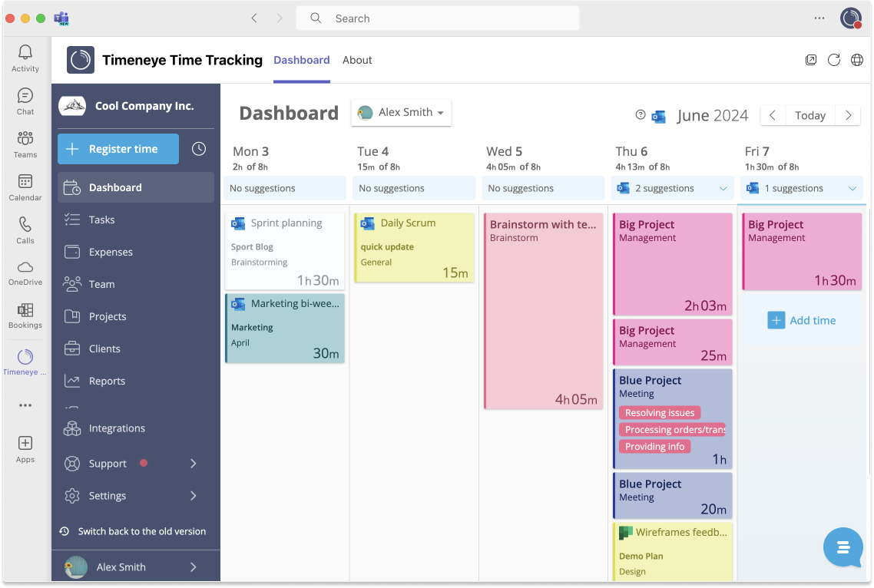Image resolution: width=874 pixels, height=588 pixels.
Task: Click the blue Register time button
Action: [x=118, y=148]
